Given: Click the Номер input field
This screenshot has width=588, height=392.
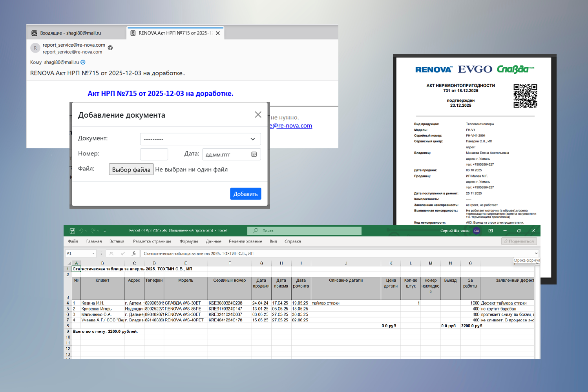Looking at the screenshot, I should 154,154.
